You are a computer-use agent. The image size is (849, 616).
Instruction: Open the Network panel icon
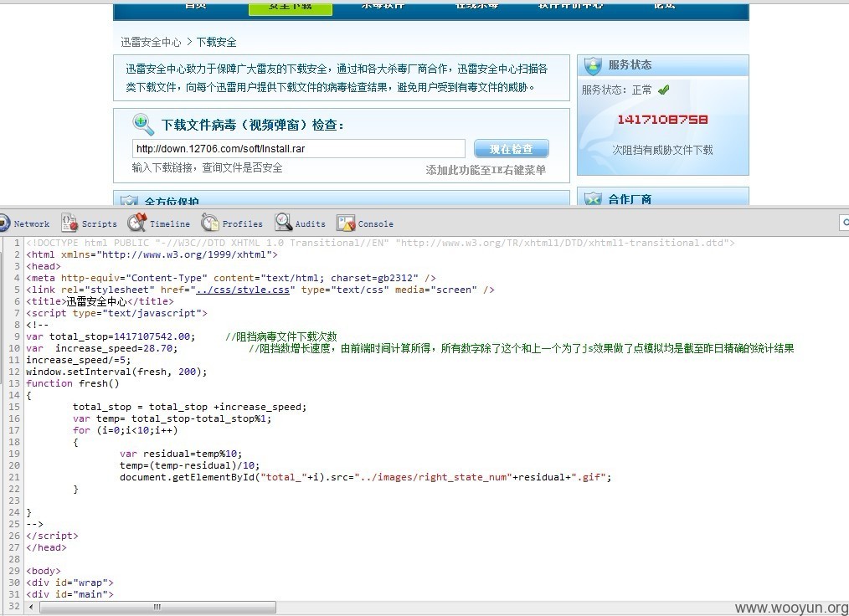[4, 223]
